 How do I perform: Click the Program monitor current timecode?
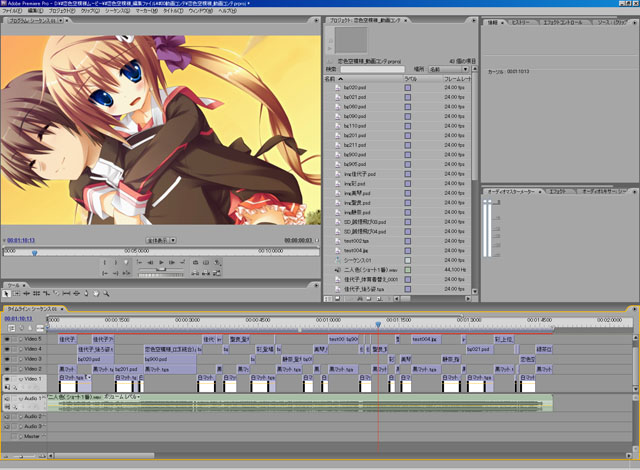(21, 241)
